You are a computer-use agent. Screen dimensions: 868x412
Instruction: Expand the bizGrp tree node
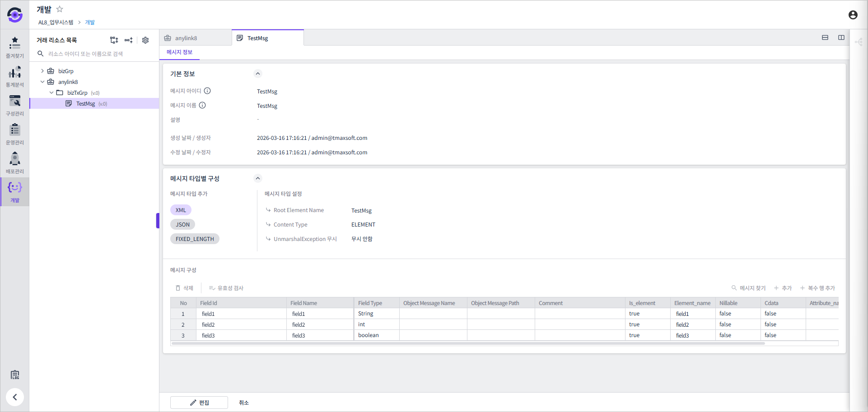42,71
